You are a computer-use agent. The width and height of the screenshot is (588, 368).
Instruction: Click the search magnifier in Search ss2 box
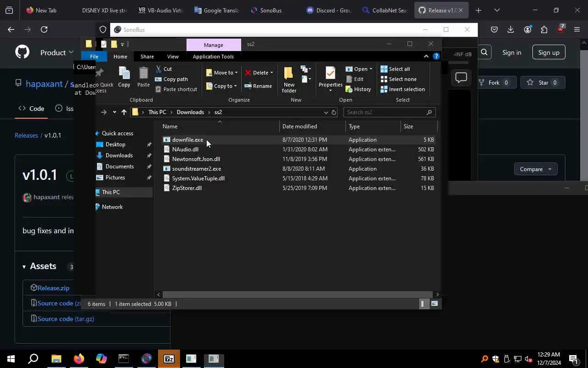429,112
